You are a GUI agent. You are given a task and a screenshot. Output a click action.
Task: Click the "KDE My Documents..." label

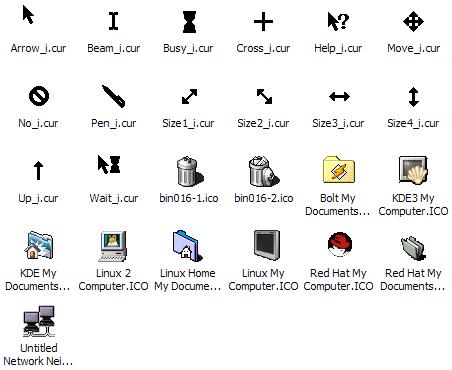(38, 280)
